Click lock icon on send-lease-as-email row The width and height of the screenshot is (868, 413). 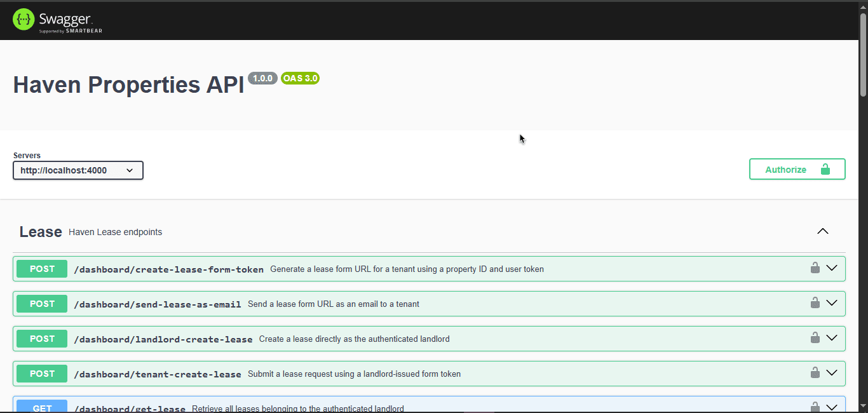815,303
